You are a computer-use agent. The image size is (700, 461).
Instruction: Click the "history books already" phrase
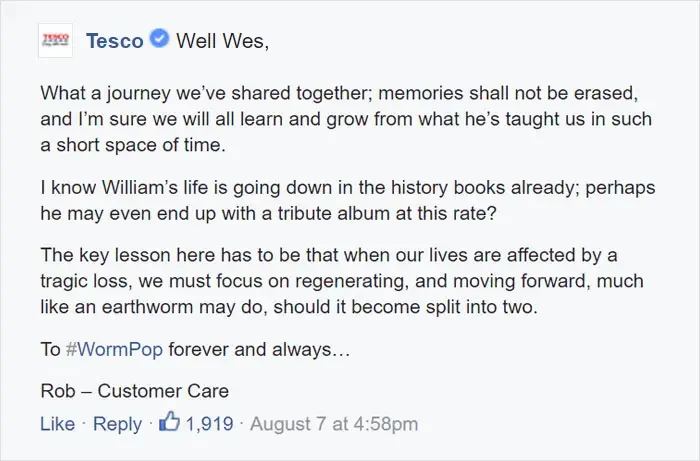tap(485, 188)
